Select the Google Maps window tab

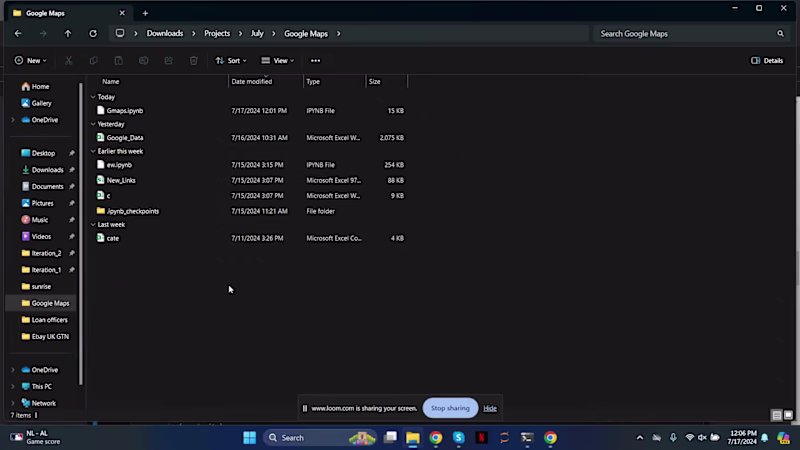(x=67, y=13)
